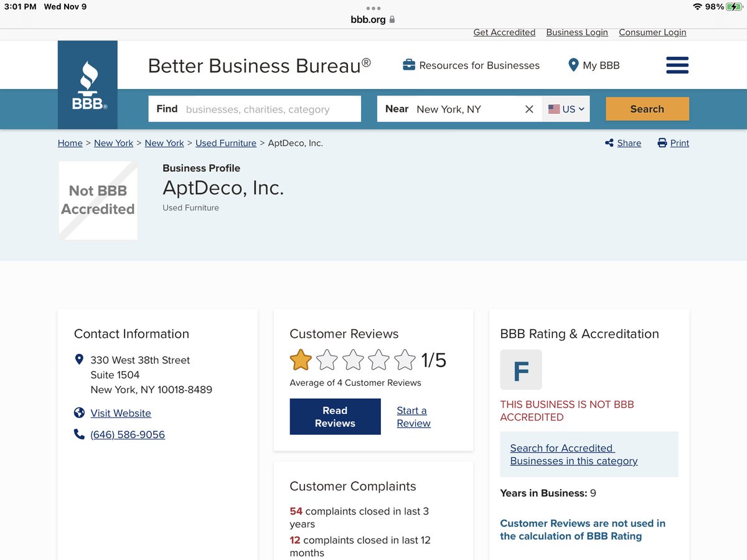Open the US country dropdown
This screenshot has width=747, height=560.
566,109
